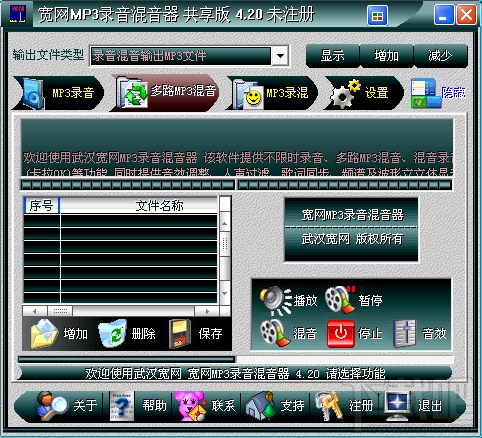Click the red 停止 power icon
The height and width of the screenshot is (438, 482).
pyautogui.click(x=341, y=334)
